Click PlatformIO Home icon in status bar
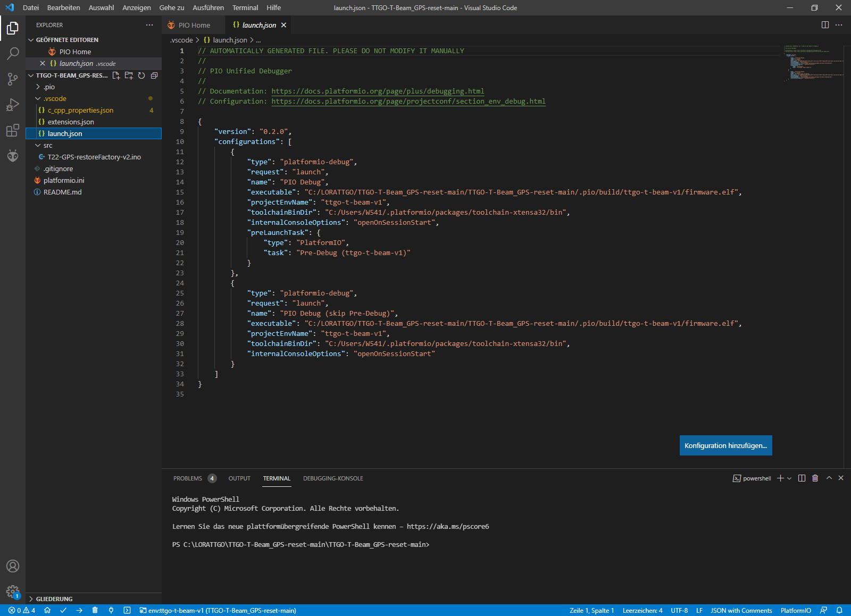851x616 pixels. (x=47, y=610)
